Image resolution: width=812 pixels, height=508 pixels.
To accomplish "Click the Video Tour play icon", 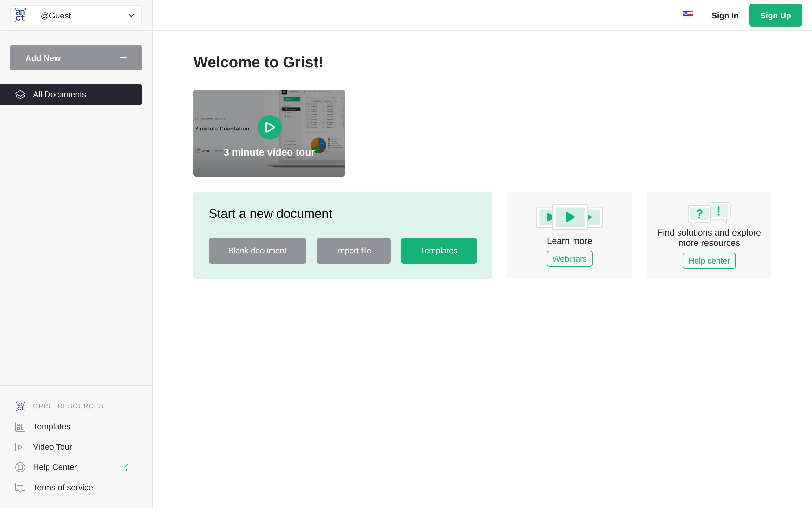I will 20,447.
